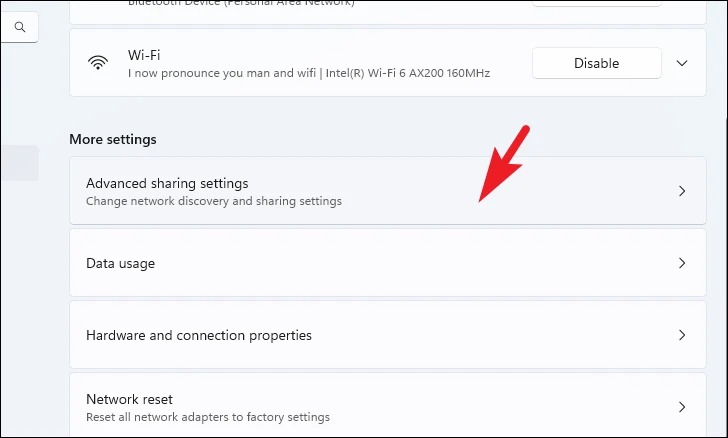Expand Wi-Fi adapter details with down chevron

coord(682,63)
